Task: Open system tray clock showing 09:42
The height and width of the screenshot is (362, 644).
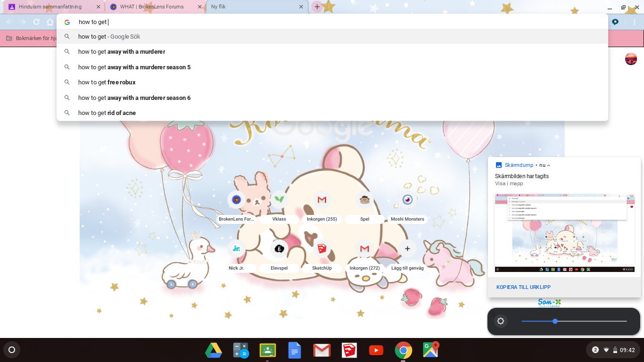Action: [x=627, y=350]
